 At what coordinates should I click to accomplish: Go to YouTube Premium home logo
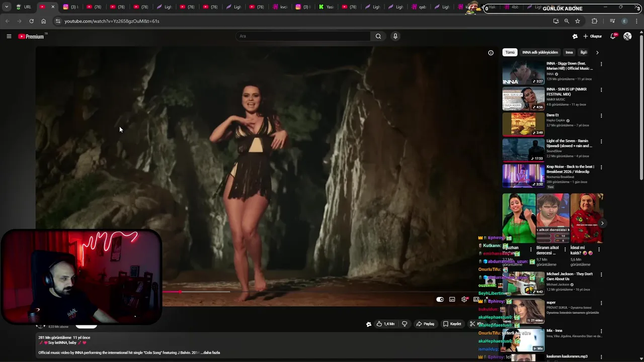(x=31, y=36)
